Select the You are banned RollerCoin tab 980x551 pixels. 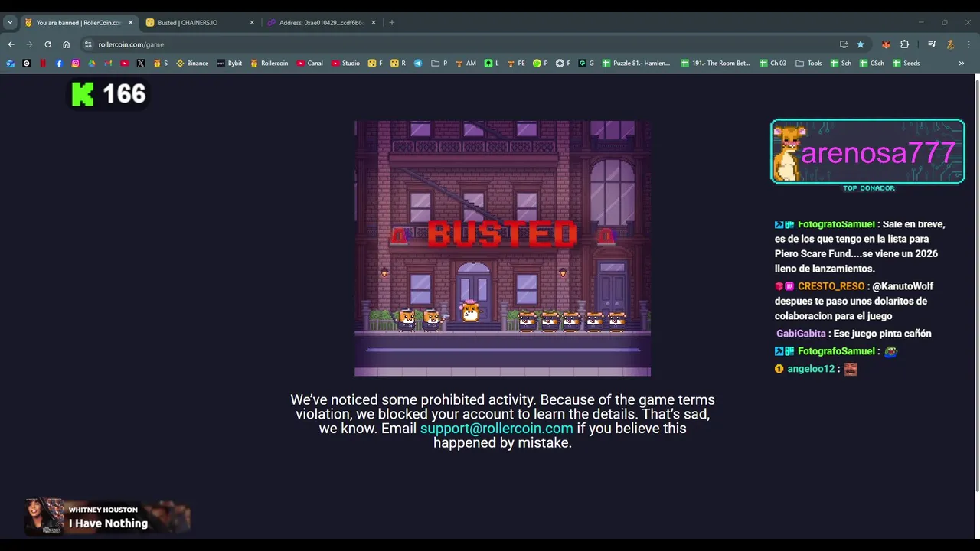click(78, 23)
